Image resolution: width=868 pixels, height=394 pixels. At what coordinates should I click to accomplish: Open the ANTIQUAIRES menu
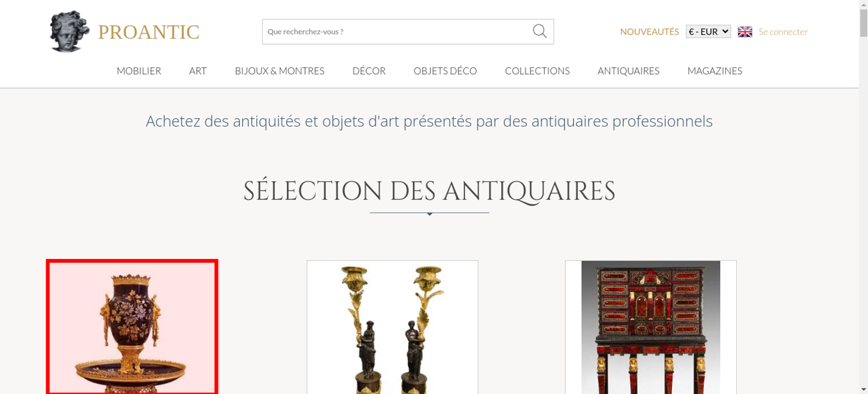(x=628, y=71)
